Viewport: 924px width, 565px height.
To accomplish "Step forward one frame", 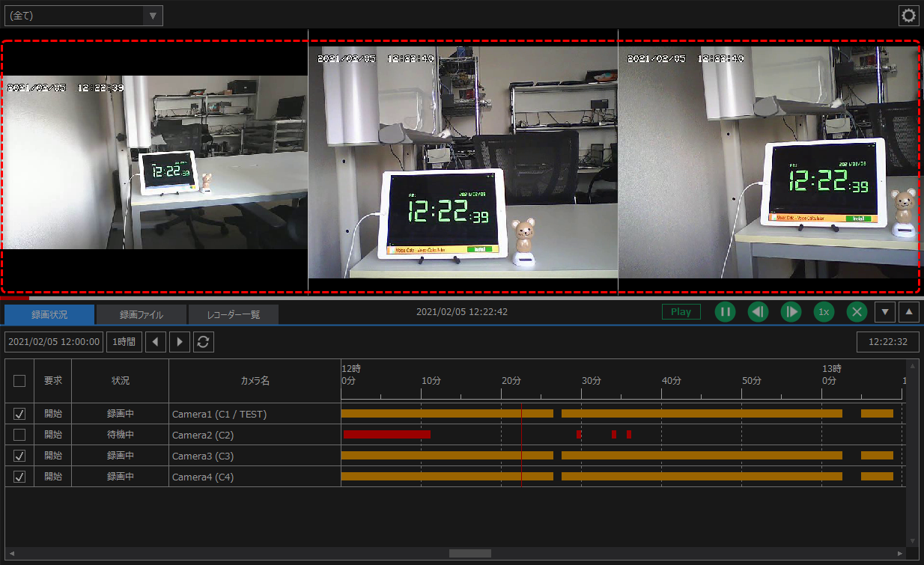I will [x=791, y=311].
